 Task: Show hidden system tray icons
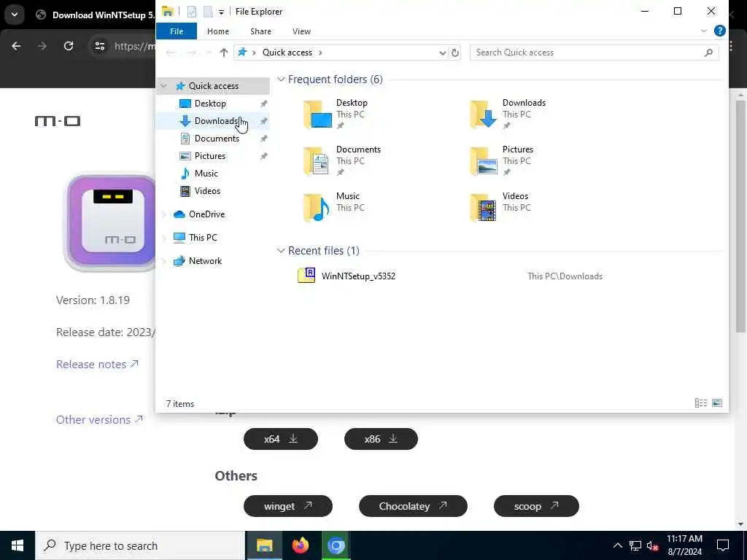pyautogui.click(x=617, y=545)
